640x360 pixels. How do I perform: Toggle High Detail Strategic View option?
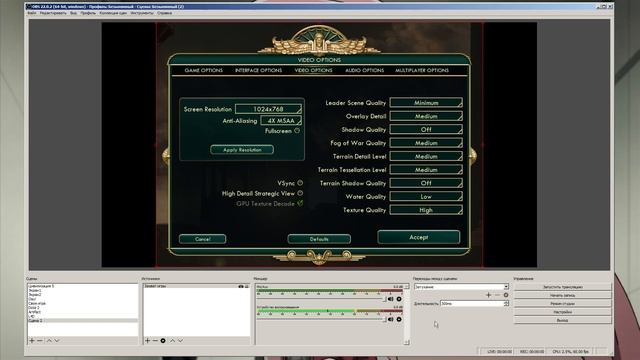(x=300, y=193)
